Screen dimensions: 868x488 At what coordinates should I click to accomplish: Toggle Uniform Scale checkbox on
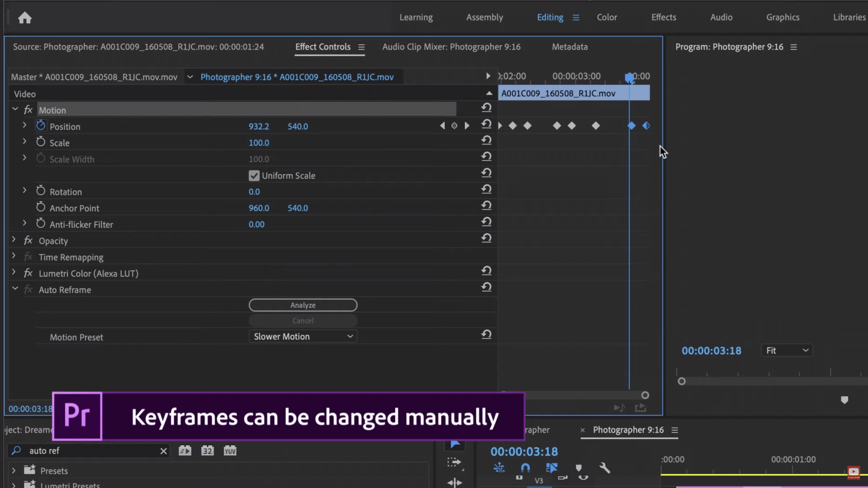253,175
